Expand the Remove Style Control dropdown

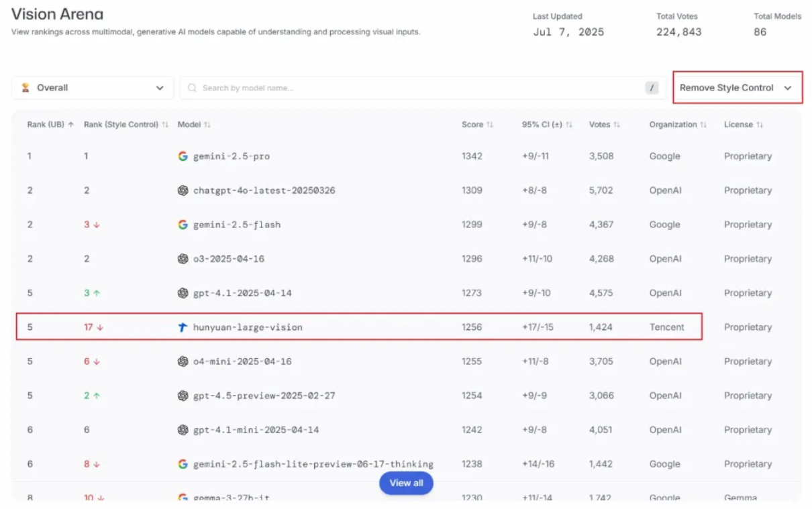[737, 88]
